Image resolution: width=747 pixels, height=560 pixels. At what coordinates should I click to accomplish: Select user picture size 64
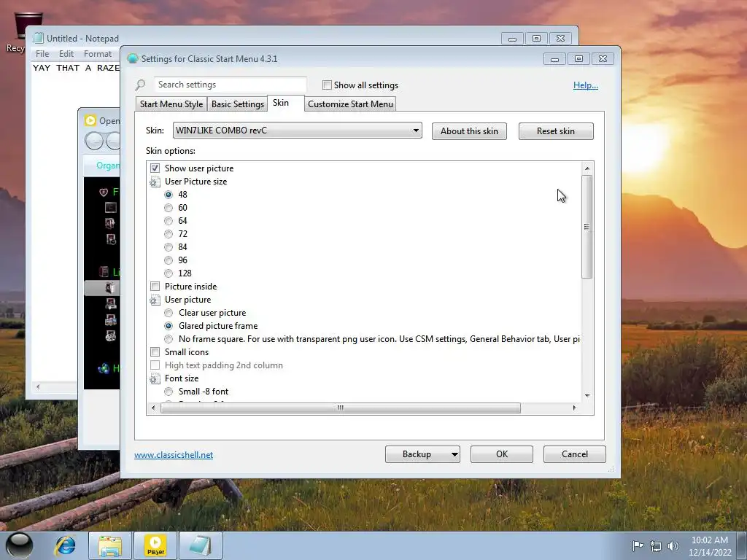pyautogui.click(x=169, y=221)
